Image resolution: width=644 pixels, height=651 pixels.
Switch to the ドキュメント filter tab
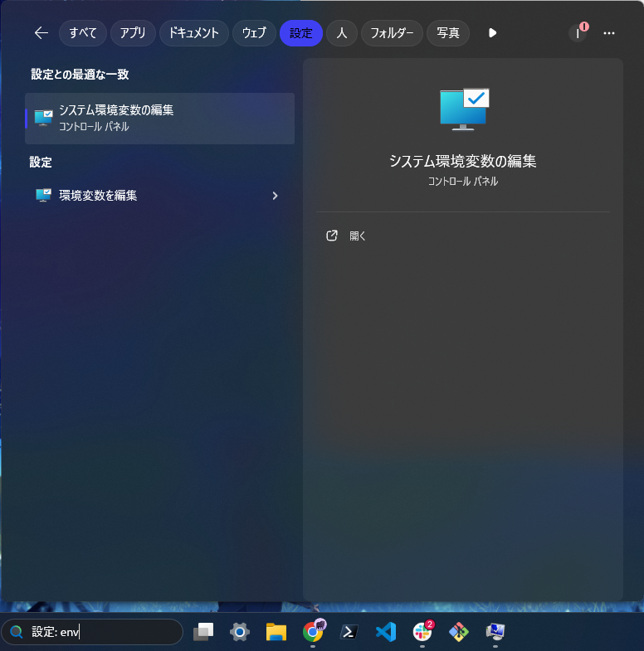[x=193, y=33]
